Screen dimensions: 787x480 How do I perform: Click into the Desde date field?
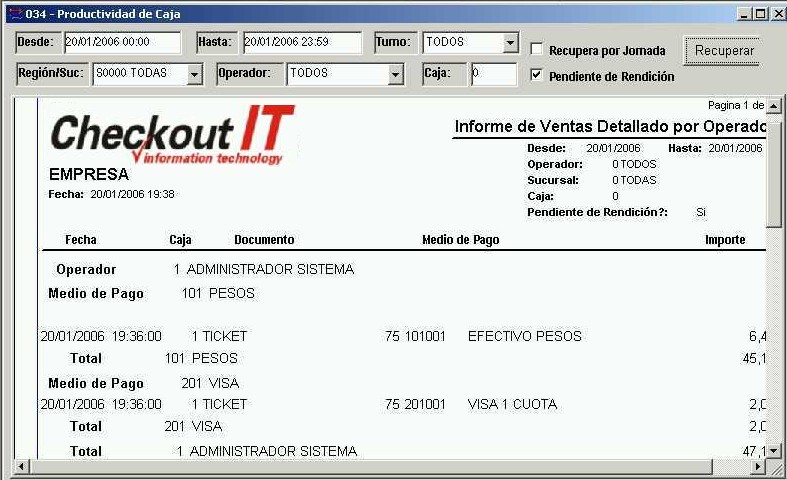tap(121, 43)
